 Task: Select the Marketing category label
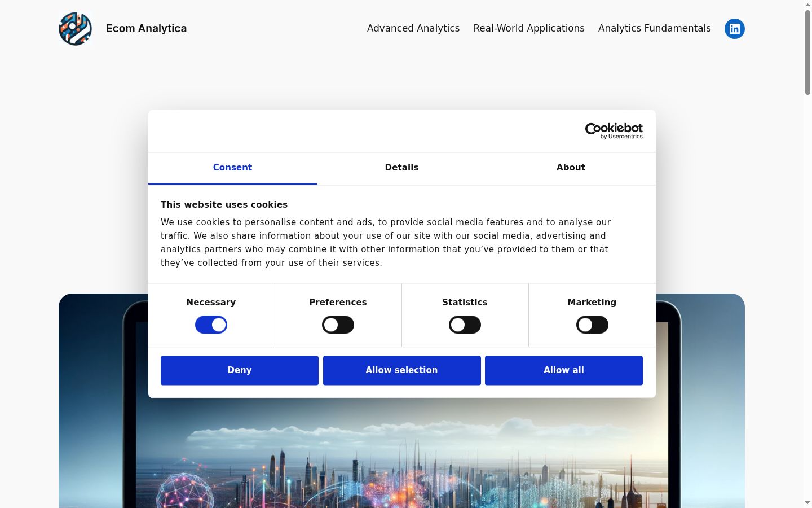[x=592, y=303]
